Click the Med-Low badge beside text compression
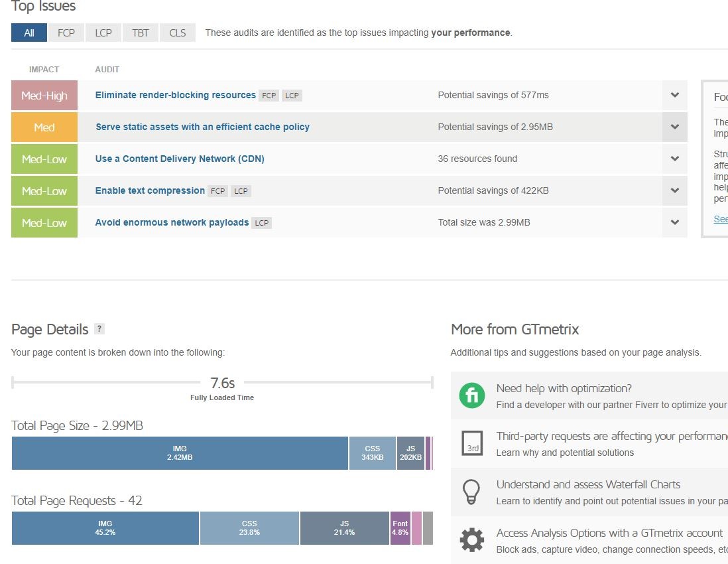This screenshot has width=728, height=564. pyautogui.click(x=44, y=190)
